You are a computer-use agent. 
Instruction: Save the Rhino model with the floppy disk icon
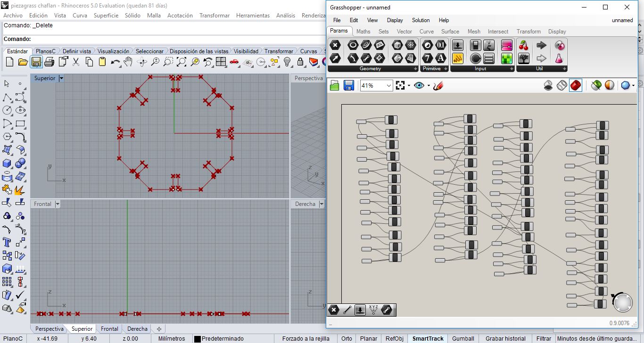[x=36, y=62]
